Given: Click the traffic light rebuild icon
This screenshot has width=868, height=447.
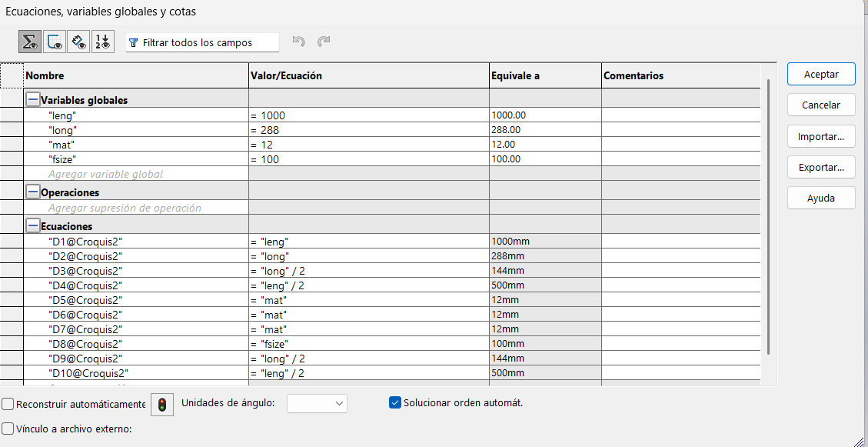Looking at the screenshot, I should pyautogui.click(x=162, y=404).
